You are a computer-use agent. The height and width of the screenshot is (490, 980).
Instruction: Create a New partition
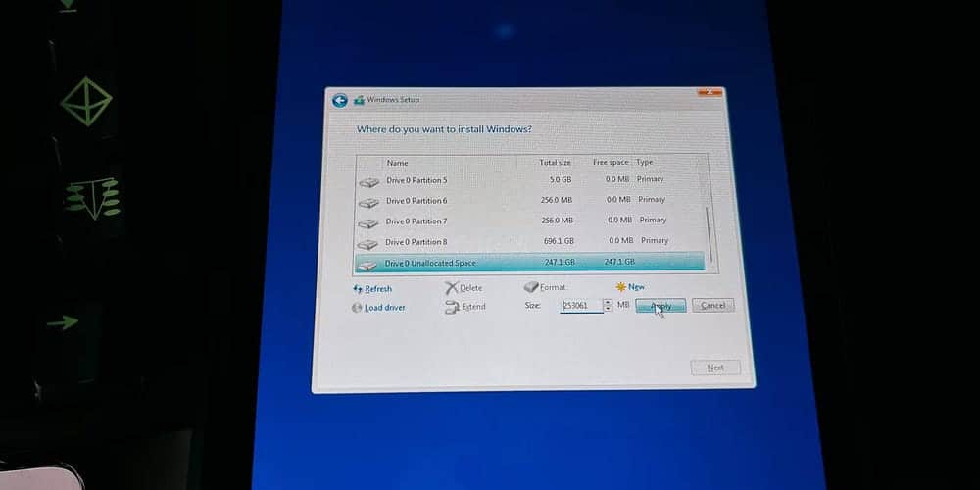click(x=636, y=287)
